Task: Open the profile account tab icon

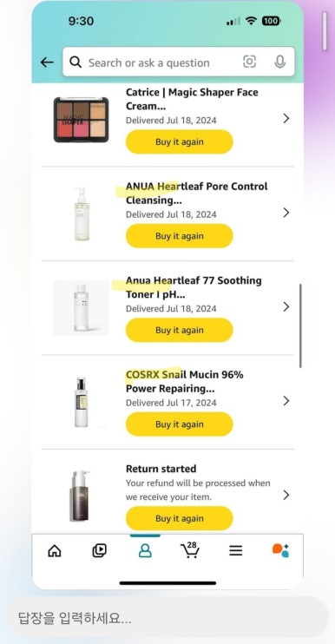Action: (x=145, y=551)
